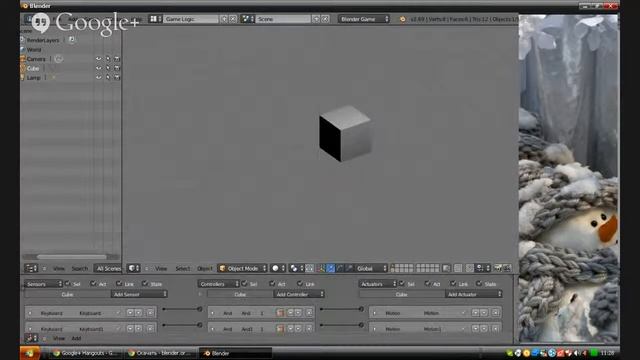Toggle the controller state icon on And row

click(280, 313)
